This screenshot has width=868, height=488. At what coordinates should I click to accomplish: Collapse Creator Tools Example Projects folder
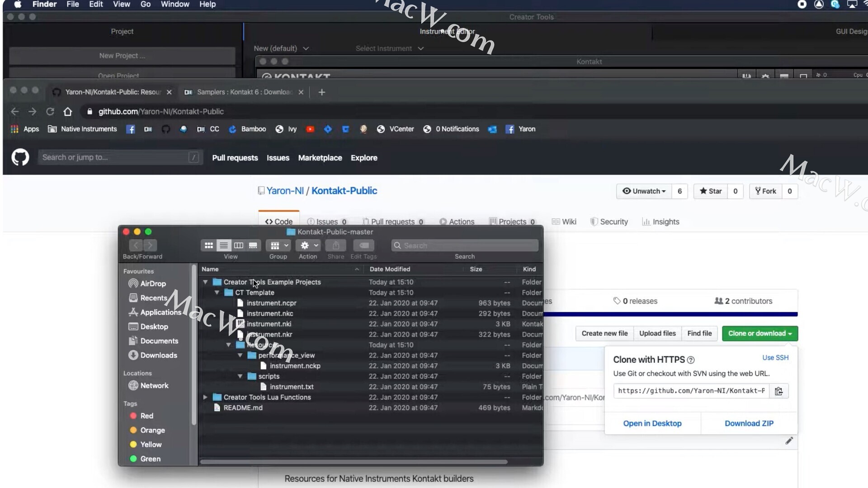coord(205,282)
